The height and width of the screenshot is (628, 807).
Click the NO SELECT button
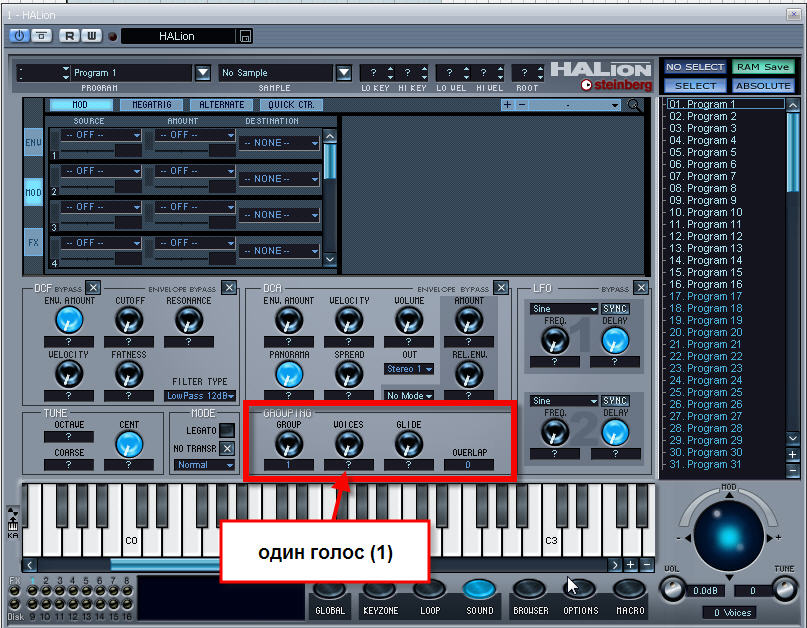coord(694,67)
